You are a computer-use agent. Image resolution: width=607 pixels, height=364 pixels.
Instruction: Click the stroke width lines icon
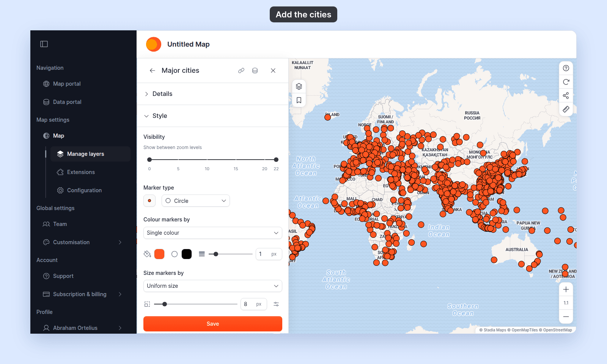[x=202, y=254]
